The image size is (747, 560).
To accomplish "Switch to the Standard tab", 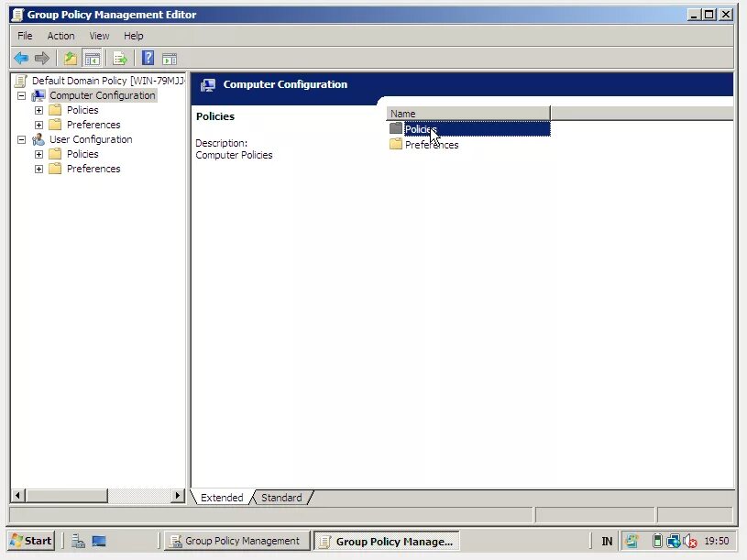I will point(281,498).
